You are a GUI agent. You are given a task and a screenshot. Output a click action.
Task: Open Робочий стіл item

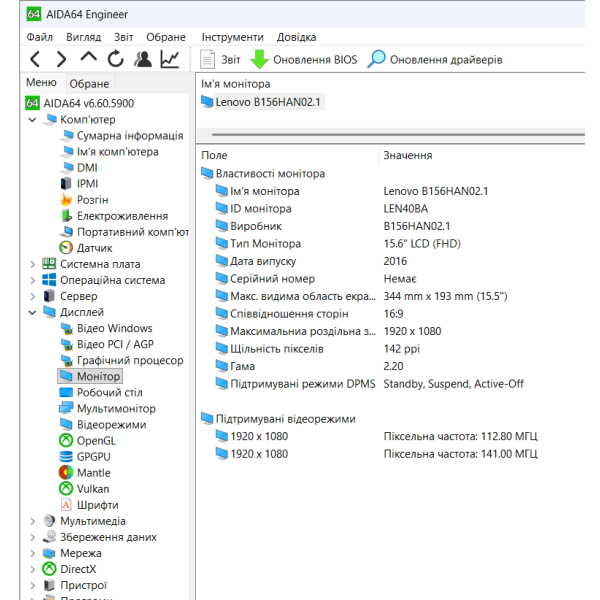coord(101,393)
